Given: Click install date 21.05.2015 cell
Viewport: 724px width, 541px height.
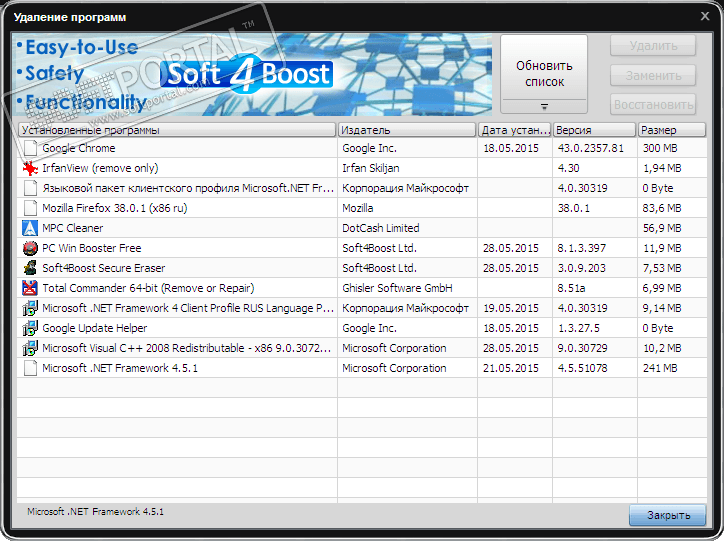Looking at the screenshot, I should point(511,368).
